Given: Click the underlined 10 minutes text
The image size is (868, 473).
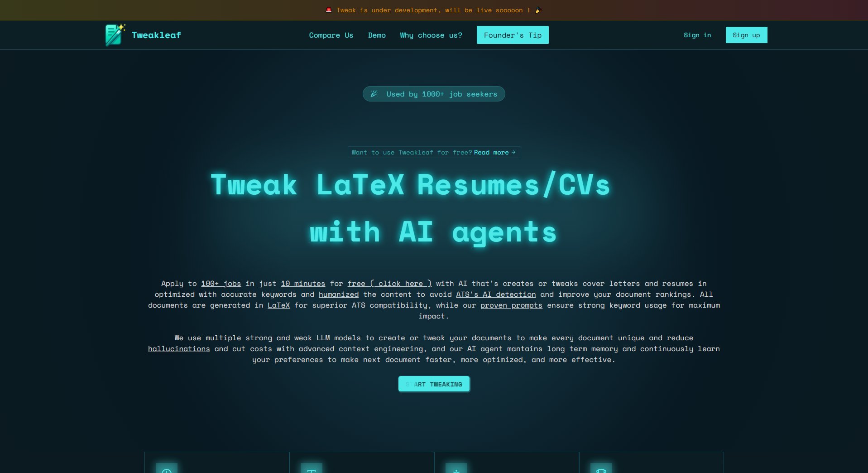Looking at the screenshot, I should [303, 283].
